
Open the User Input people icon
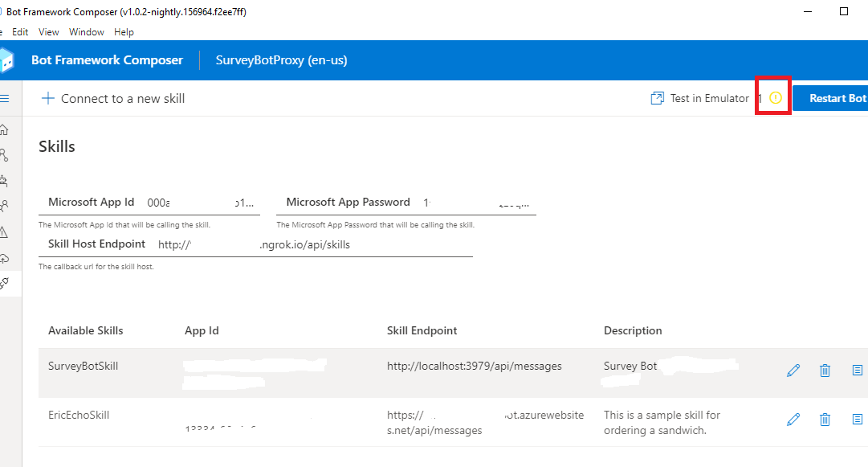4,206
